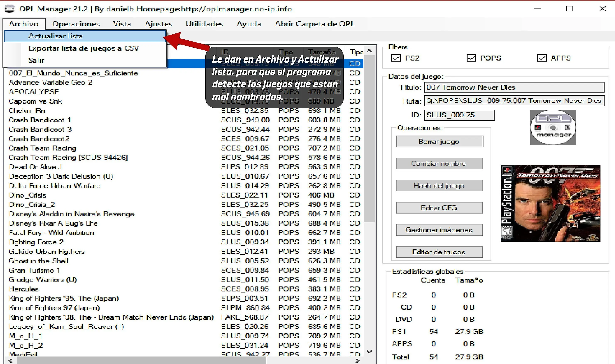Click the ID cell FAKE_568.87
Image resolution: width=615 pixels, height=364 pixels.
pyautogui.click(x=245, y=317)
